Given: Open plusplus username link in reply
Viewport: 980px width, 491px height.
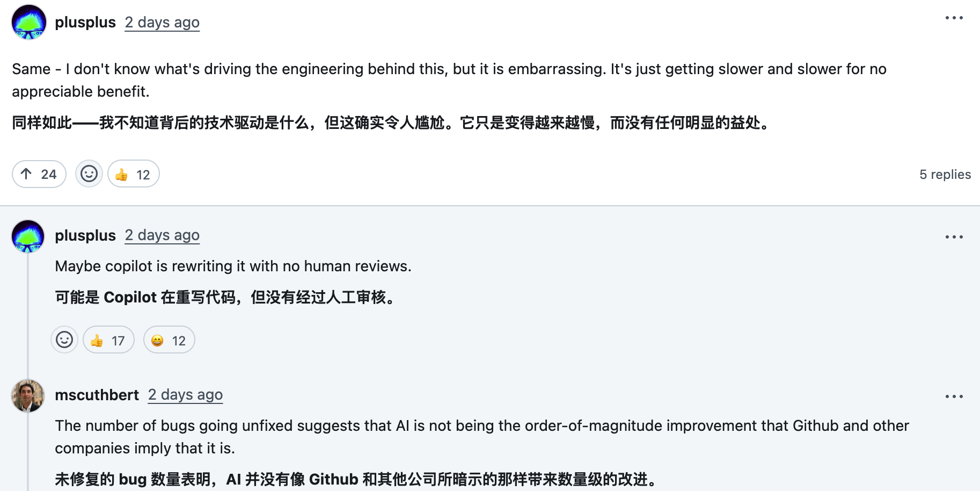Looking at the screenshot, I should pos(85,236).
